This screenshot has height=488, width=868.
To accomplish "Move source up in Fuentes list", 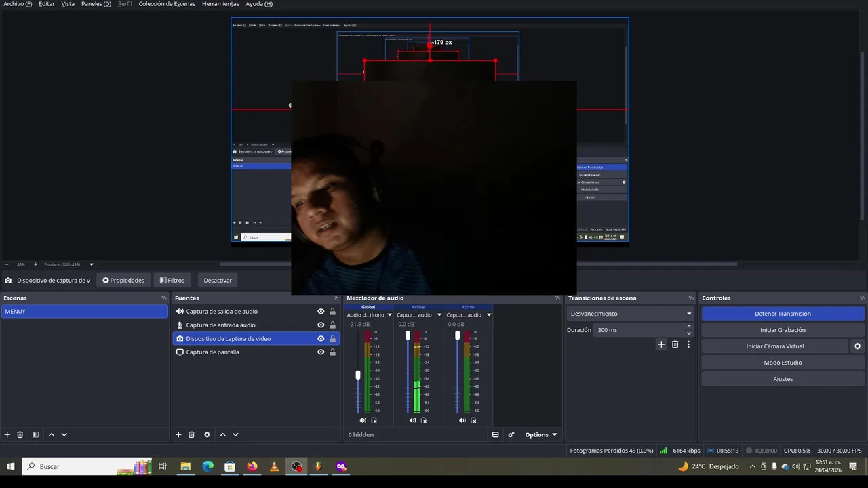I will tap(222, 434).
